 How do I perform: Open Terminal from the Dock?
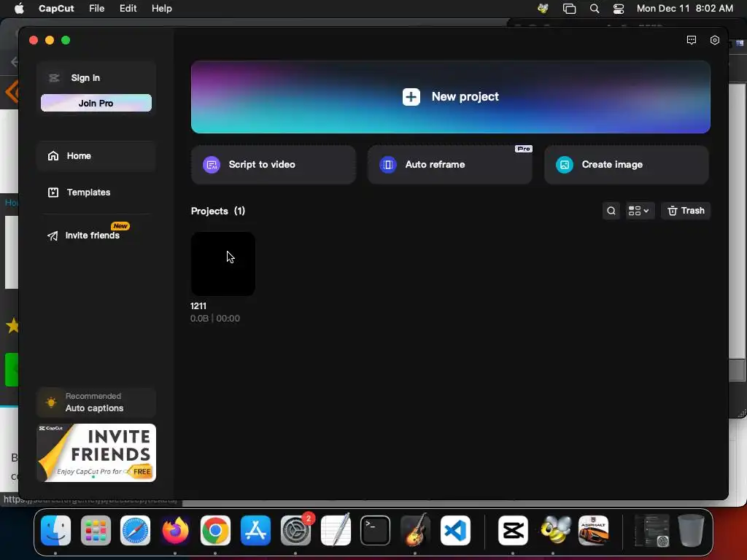coord(376,531)
